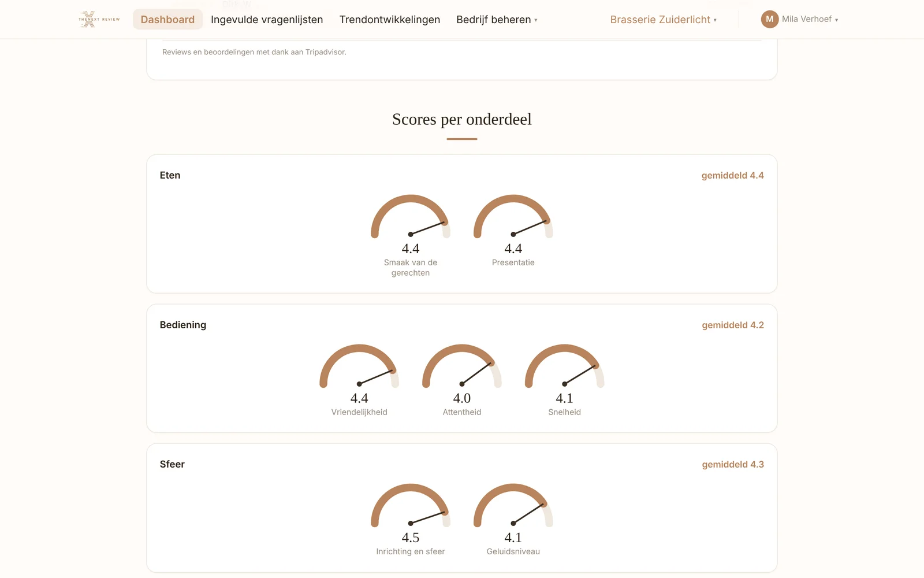Open Mila Verhoef user menu
Screen dimensions: 924x578
(x=800, y=19)
